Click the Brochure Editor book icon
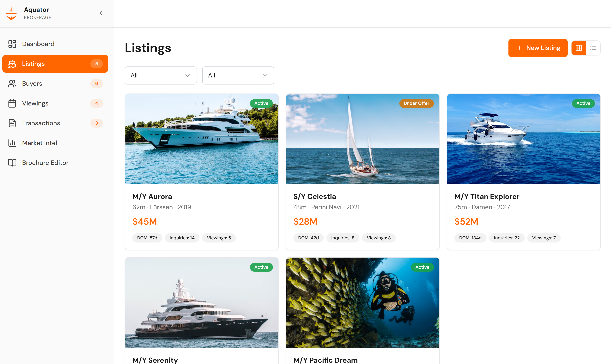Screen dimensions: 611x364 click(12, 163)
